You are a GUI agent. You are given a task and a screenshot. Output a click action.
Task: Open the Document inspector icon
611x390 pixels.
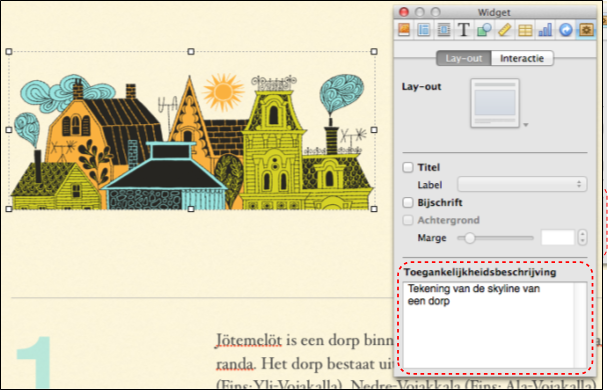pyautogui.click(x=404, y=30)
